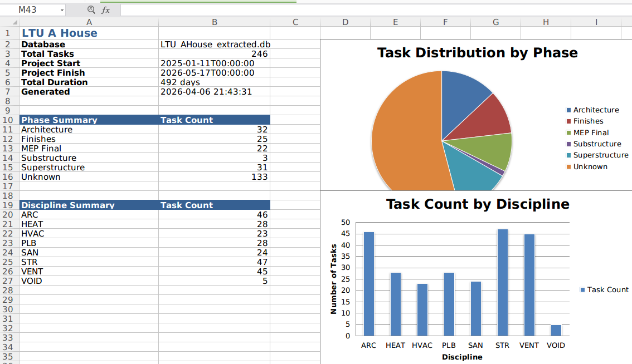Click the magnifier icon beside the fx icon
Viewport: 632px width, 364px height.
(x=91, y=10)
